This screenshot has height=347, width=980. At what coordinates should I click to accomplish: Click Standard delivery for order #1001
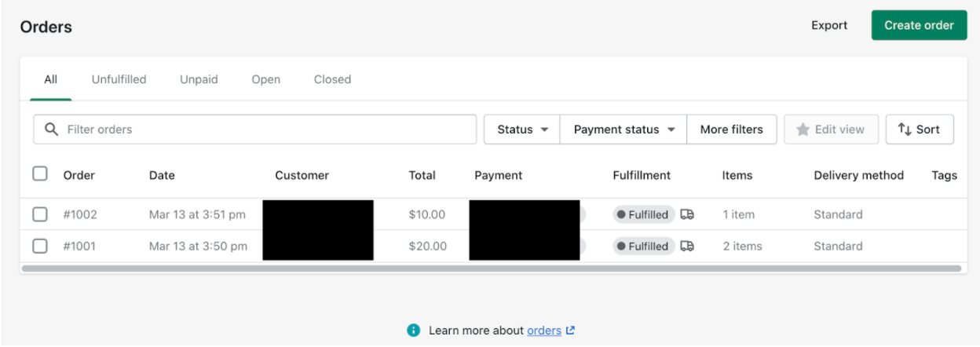(838, 246)
